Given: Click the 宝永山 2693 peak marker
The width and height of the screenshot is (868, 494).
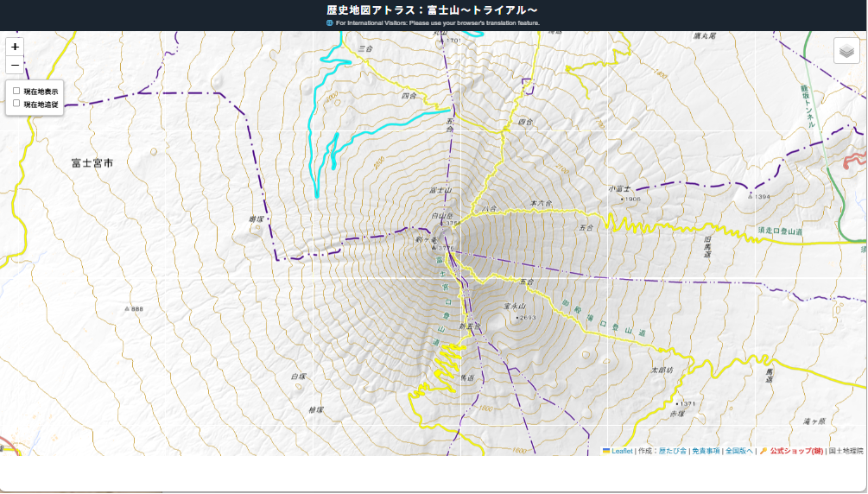Looking at the screenshot, I should (x=517, y=318).
